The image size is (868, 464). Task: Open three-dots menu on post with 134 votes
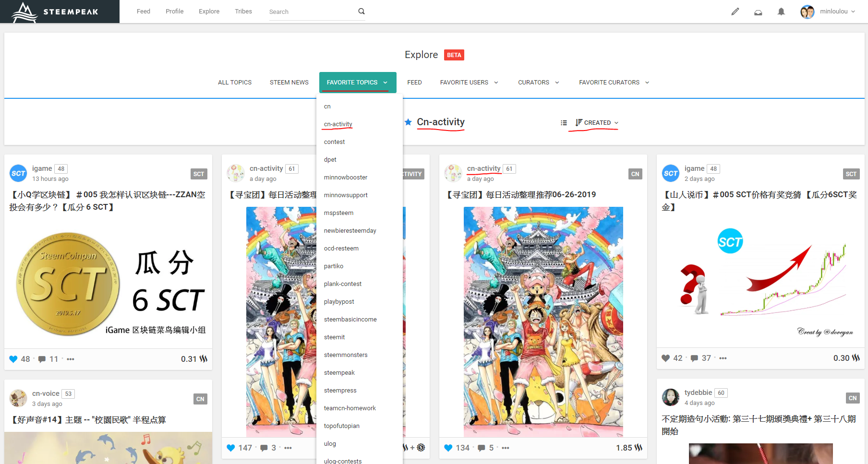[x=506, y=448]
